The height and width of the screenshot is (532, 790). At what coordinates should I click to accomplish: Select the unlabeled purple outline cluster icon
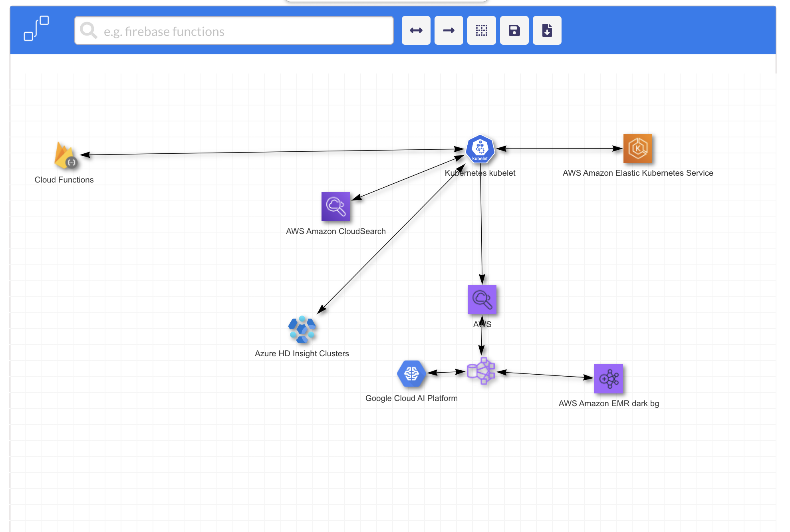point(481,371)
